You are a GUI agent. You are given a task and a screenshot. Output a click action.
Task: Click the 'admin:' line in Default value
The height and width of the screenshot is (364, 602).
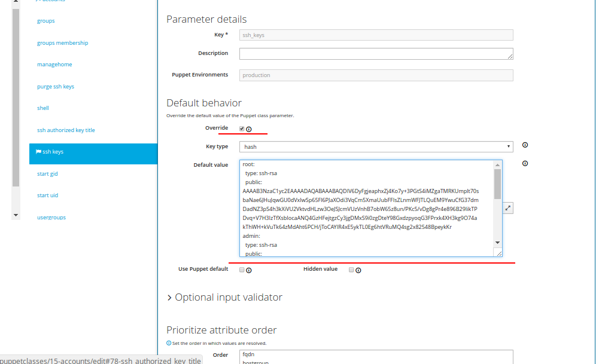[x=251, y=236]
